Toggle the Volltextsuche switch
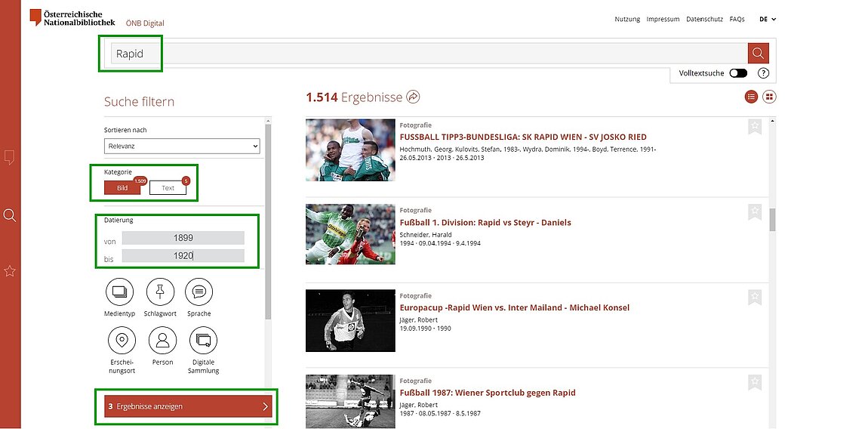This screenshot has height=429, width=868. coord(738,73)
